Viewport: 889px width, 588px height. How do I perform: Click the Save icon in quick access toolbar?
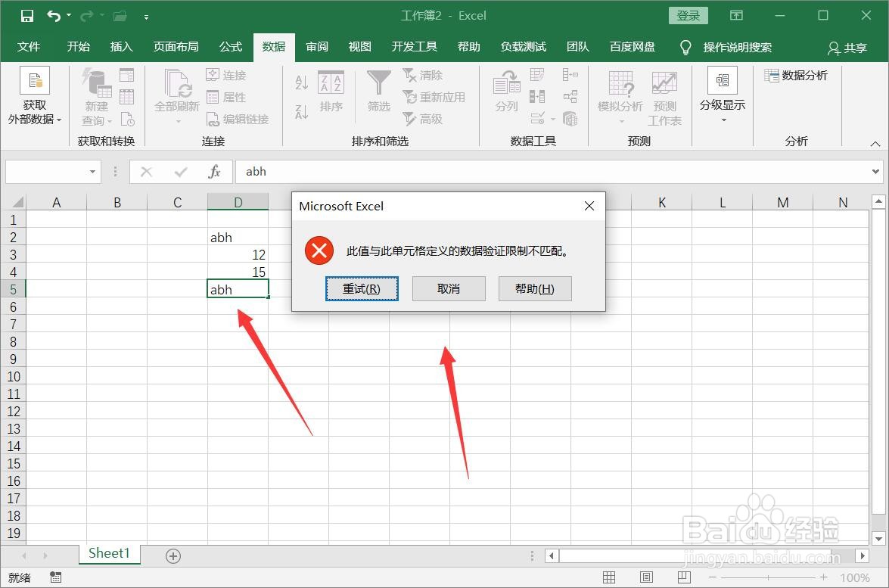26,16
